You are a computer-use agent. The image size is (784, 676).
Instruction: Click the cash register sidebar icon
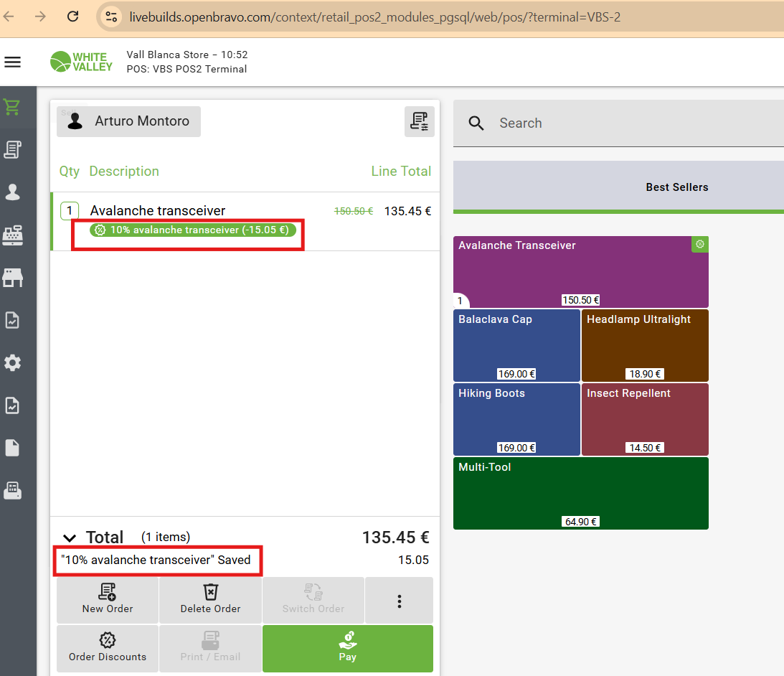coord(12,235)
